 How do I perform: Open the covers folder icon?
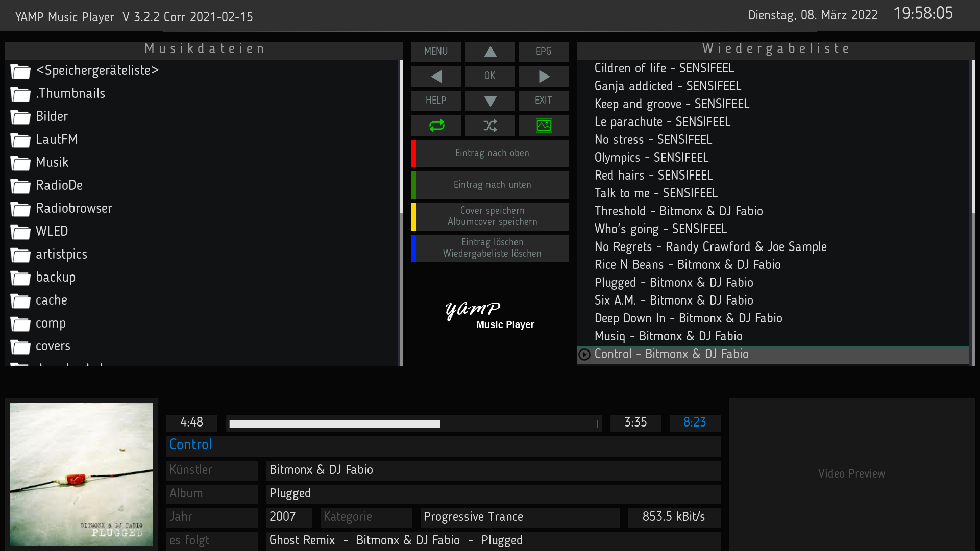(20, 347)
